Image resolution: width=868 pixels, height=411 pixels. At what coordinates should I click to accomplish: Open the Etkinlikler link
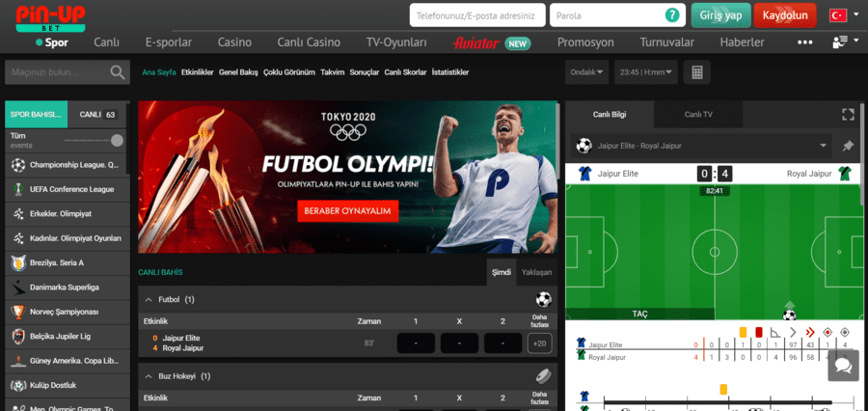[197, 72]
